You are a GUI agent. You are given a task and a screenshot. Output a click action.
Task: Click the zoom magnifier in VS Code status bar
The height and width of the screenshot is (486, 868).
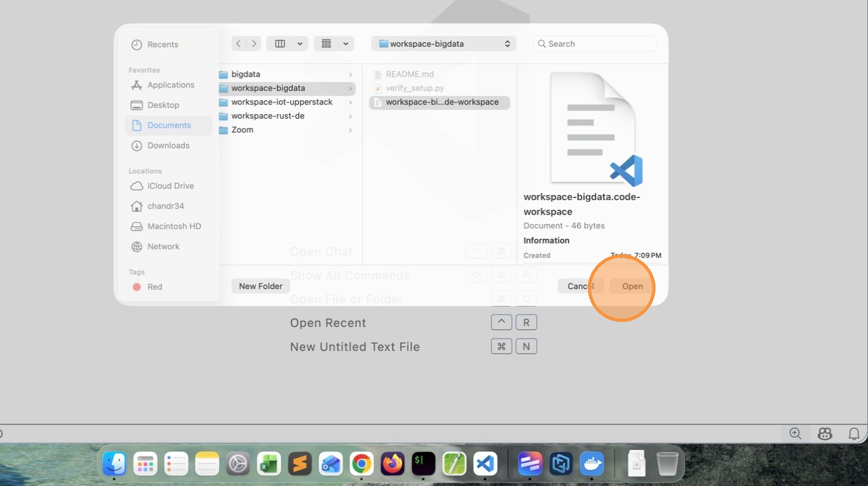coord(795,434)
